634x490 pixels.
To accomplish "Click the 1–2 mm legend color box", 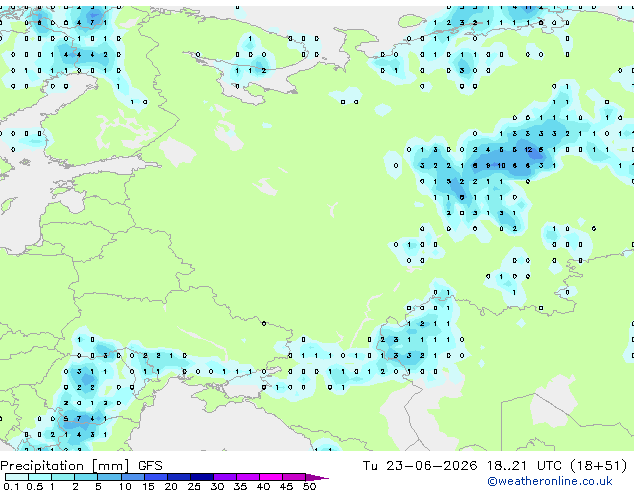I will pos(63,477).
